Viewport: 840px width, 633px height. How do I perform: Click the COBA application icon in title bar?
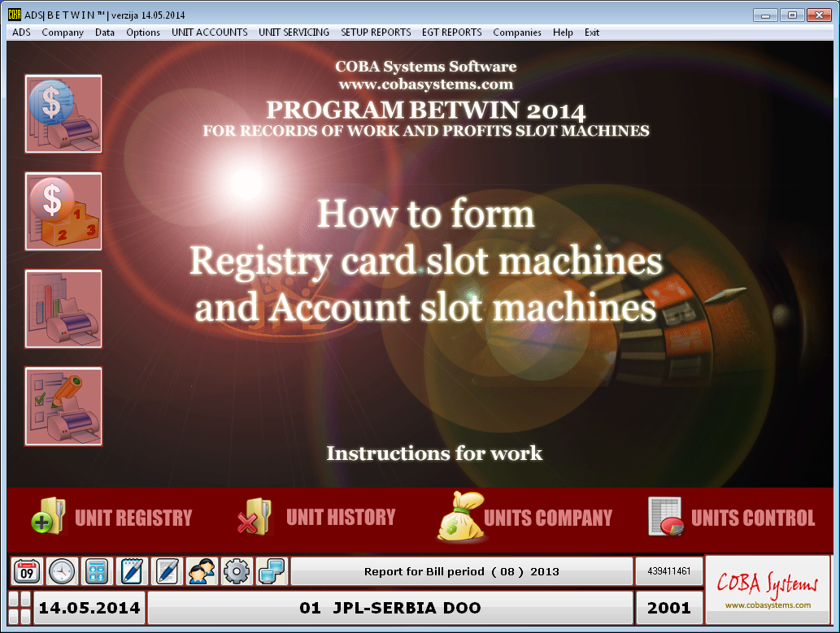click(x=15, y=15)
